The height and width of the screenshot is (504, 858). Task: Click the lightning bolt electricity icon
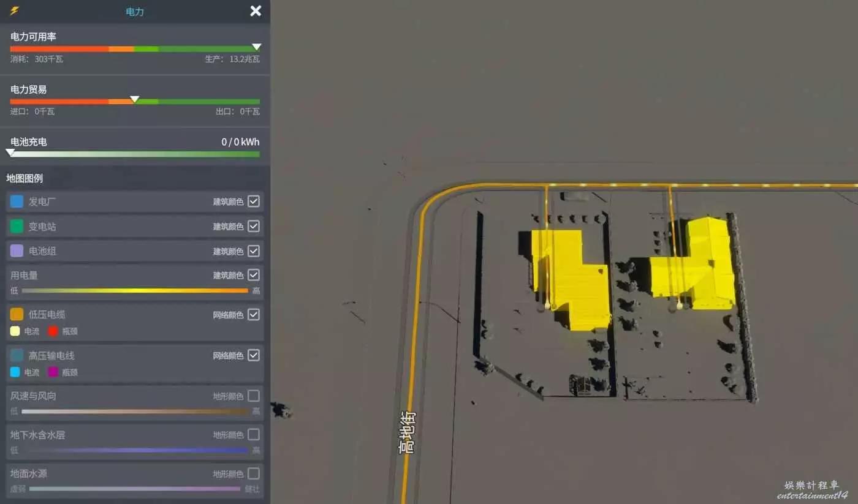coord(14,11)
